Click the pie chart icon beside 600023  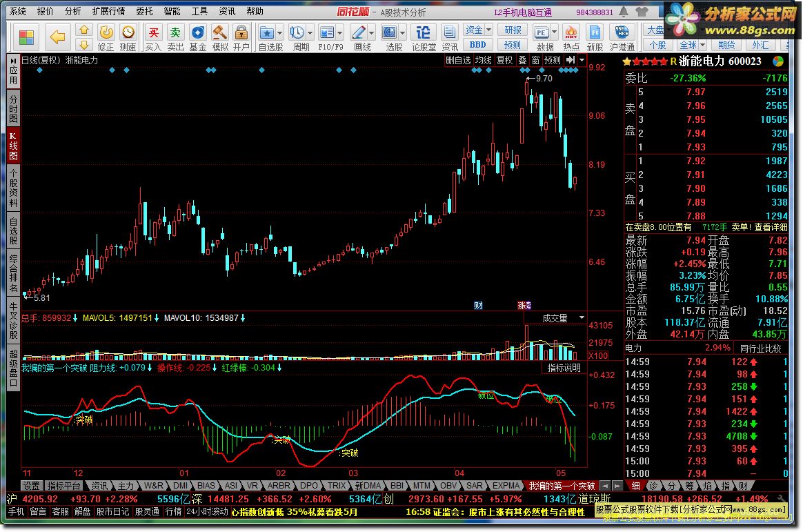(x=778, y=61)
